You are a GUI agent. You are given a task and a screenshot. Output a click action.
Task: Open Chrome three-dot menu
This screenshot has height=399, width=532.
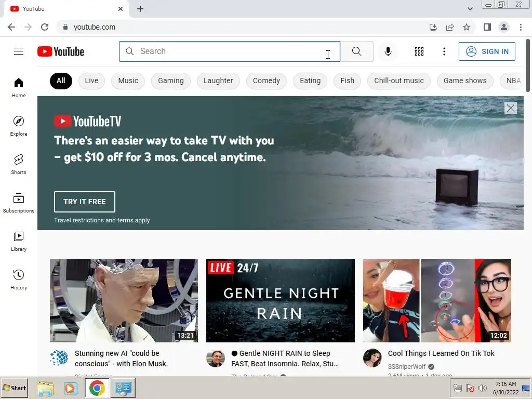coord(521,27)
